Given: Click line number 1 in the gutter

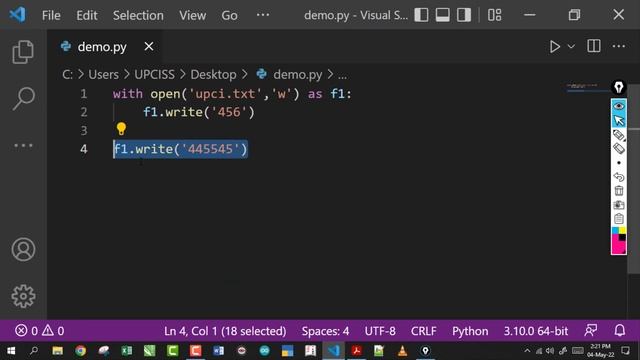Looking at the screenshot, I should 84,94.
